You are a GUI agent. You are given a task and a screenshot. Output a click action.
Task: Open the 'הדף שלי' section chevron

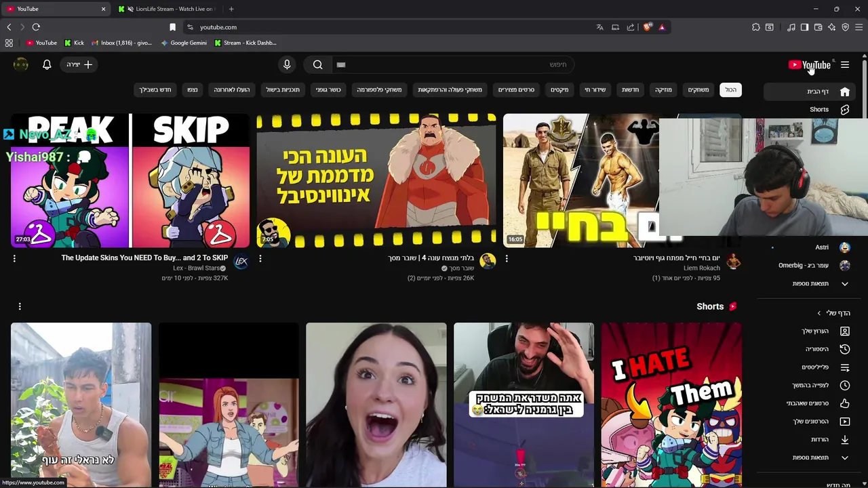point(819,313)
